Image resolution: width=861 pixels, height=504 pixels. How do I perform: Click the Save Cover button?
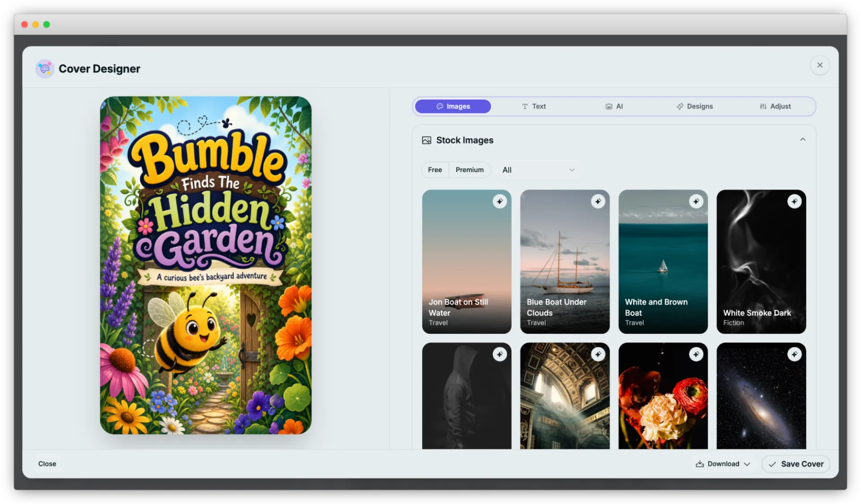tap(796, 464)
